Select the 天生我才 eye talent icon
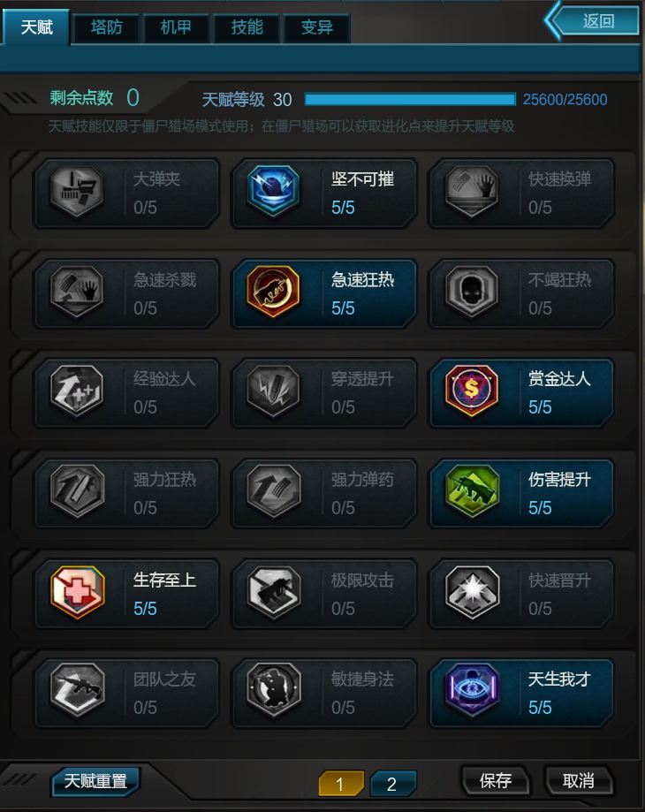This screenshot has height=812, width=645. (471, 691)
